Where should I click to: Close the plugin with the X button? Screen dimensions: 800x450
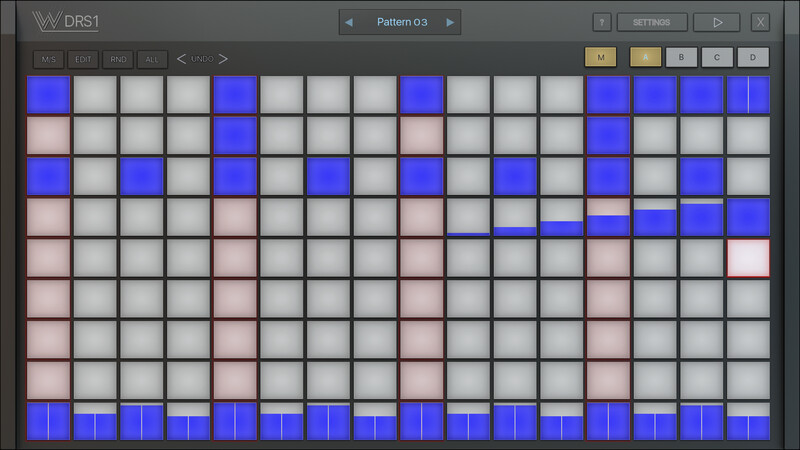[x=760, y=22]
